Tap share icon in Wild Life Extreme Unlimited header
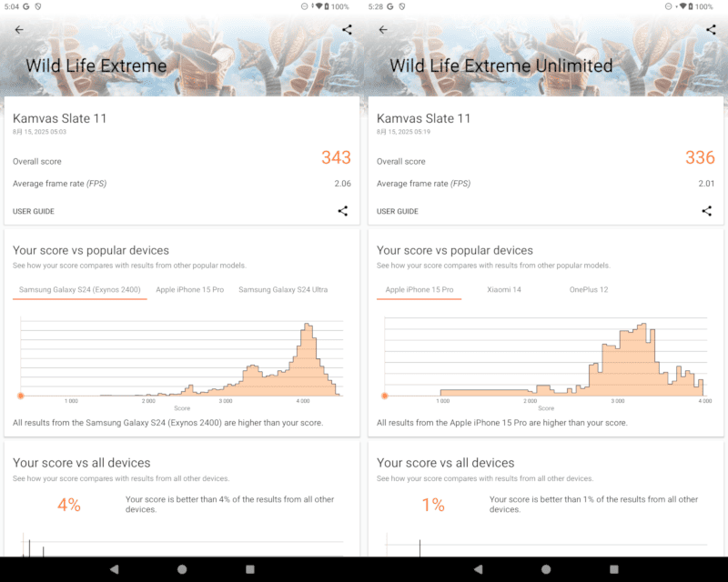The width and height of the screenshot is (728, 582). tap(711, 29)
